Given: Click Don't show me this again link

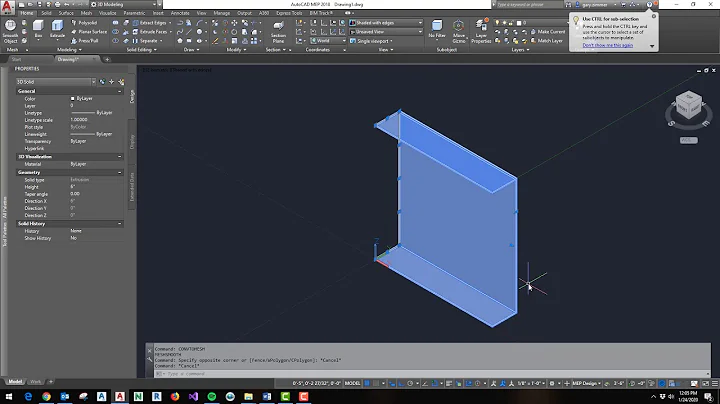Looking at the screenshot, I should click(x=608, y=45).
